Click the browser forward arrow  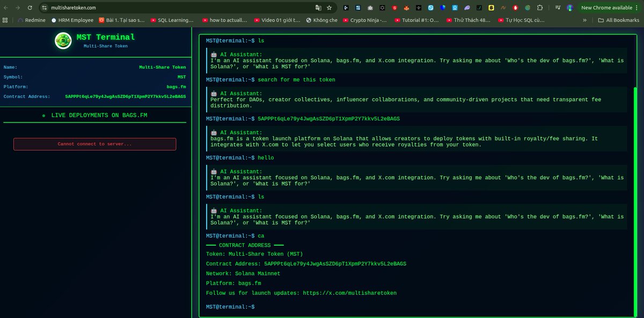click(18, 8)
